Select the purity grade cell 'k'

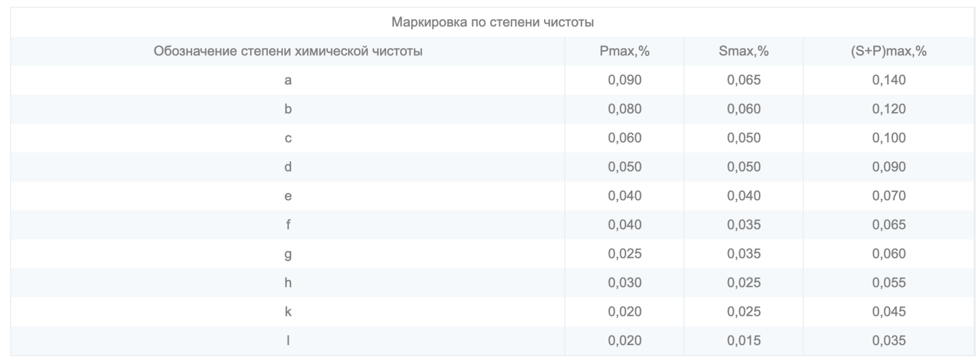coord(288,311)
